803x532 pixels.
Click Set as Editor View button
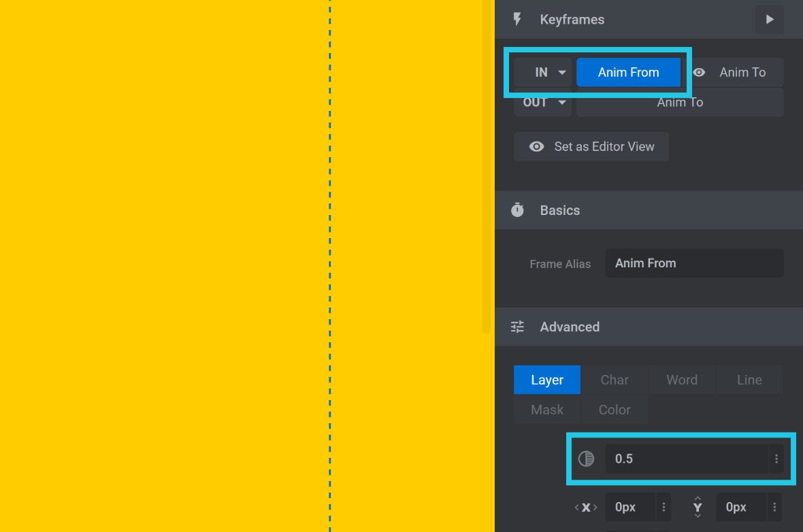point(591,146)
